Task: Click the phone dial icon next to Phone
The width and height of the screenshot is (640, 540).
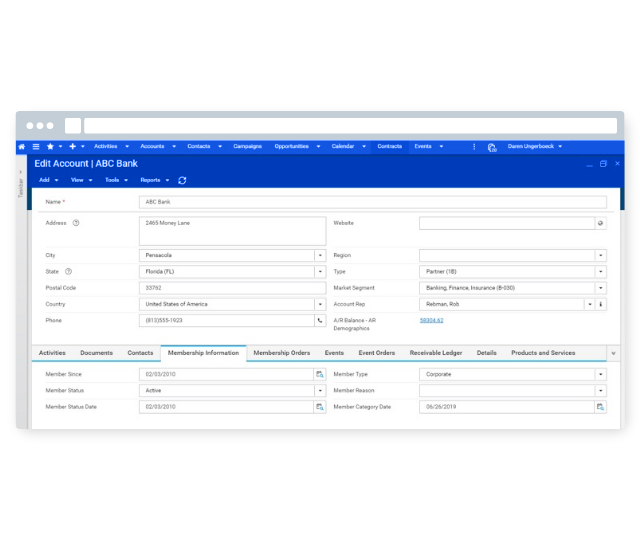Action: point(320,320)
